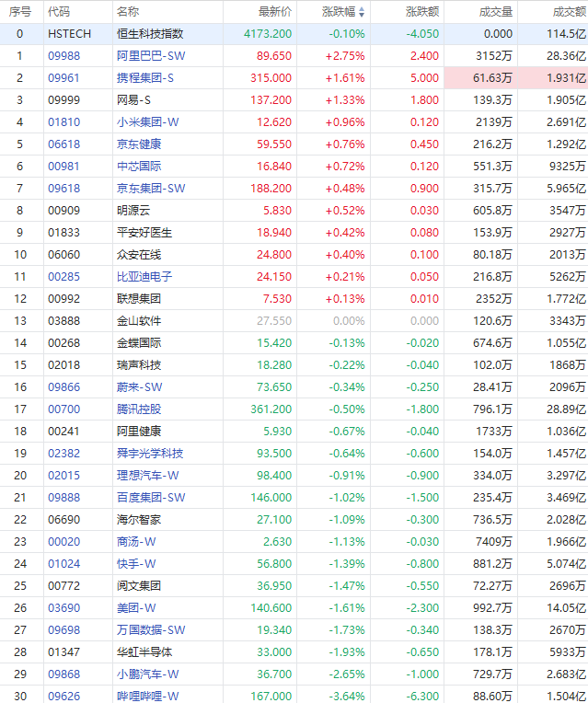Open 携程集团-S stock name
588x703 pixels.
144,77
